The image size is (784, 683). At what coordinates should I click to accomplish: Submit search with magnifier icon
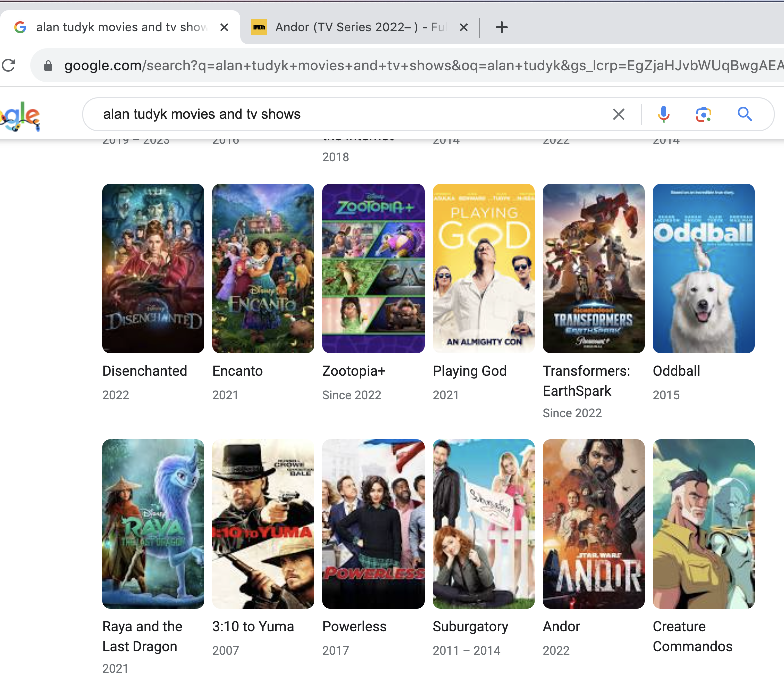click(x=745, y=114)
